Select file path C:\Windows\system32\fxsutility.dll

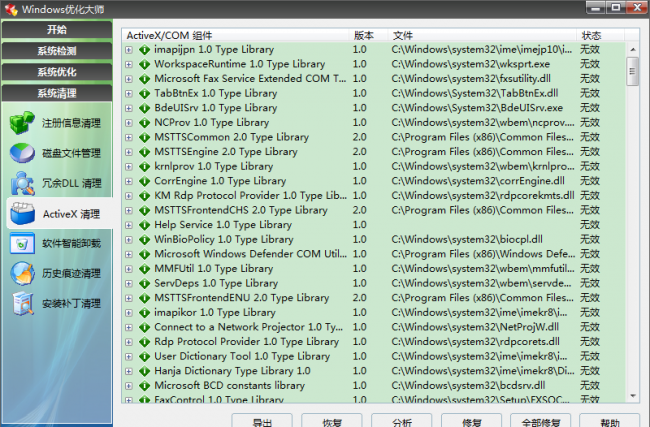[x=471, y=79]
